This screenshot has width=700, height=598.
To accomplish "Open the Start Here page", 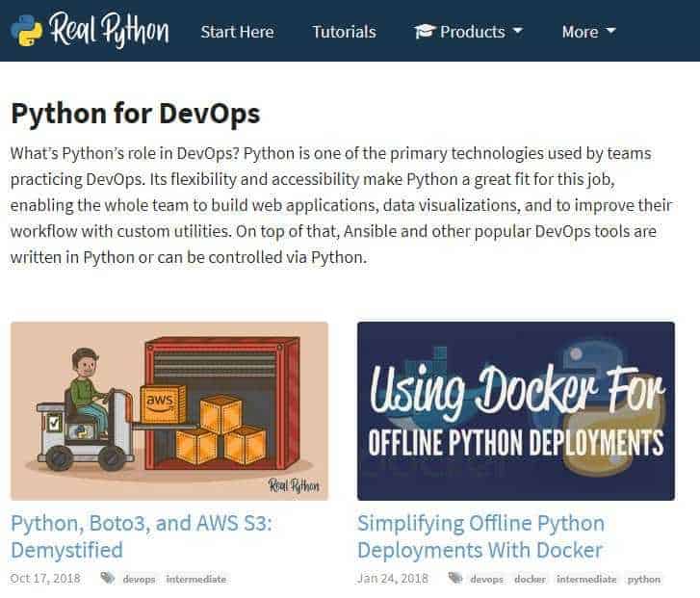I will [x=237, y=32].
